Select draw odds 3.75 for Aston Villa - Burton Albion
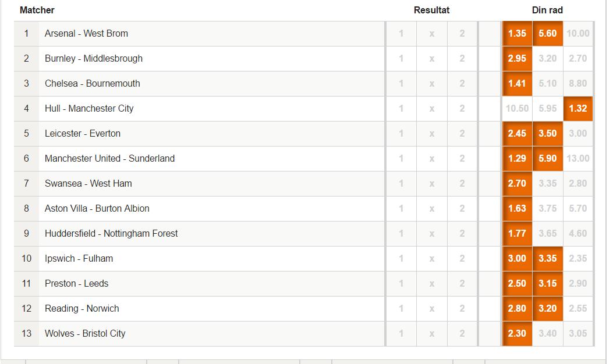This screenshot has height=364, width=613. pyautogui.click(x=547, y=209)
